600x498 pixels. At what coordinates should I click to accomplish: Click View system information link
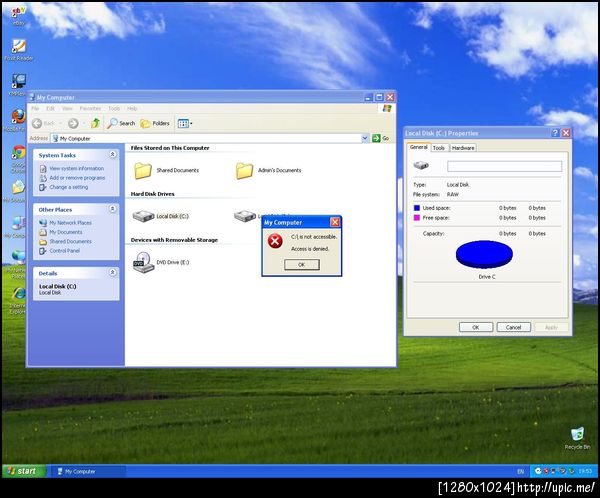pyautogui.click(x=77, y=168)
